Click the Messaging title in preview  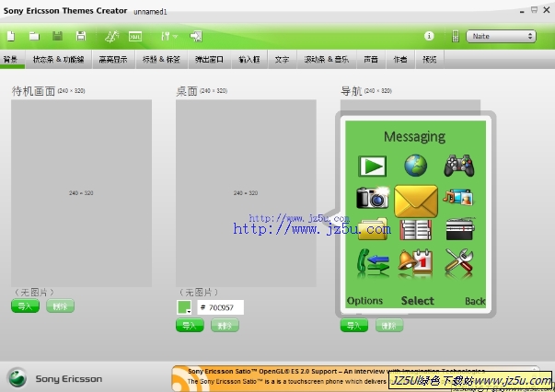[414, 136]
